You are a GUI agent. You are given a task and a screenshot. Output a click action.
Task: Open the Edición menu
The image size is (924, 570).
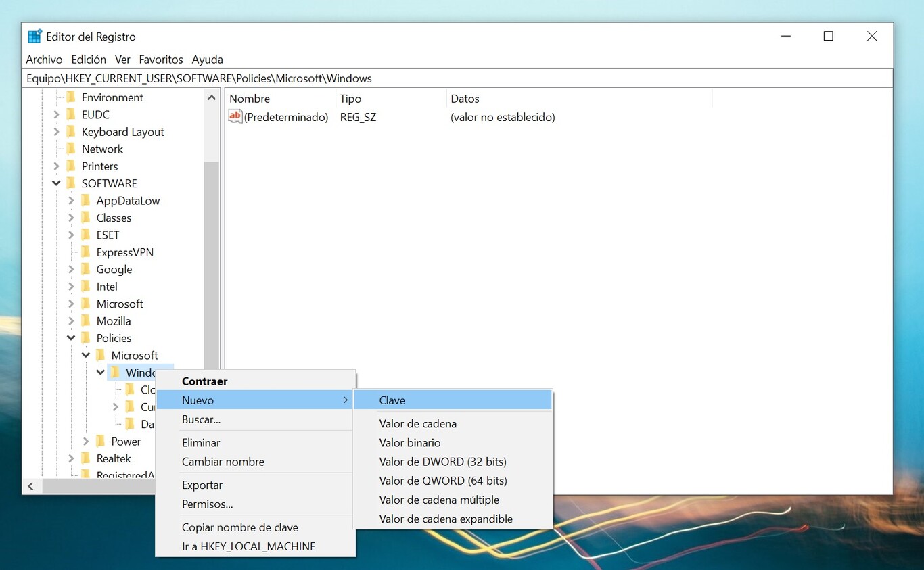(x=89, y=60)
